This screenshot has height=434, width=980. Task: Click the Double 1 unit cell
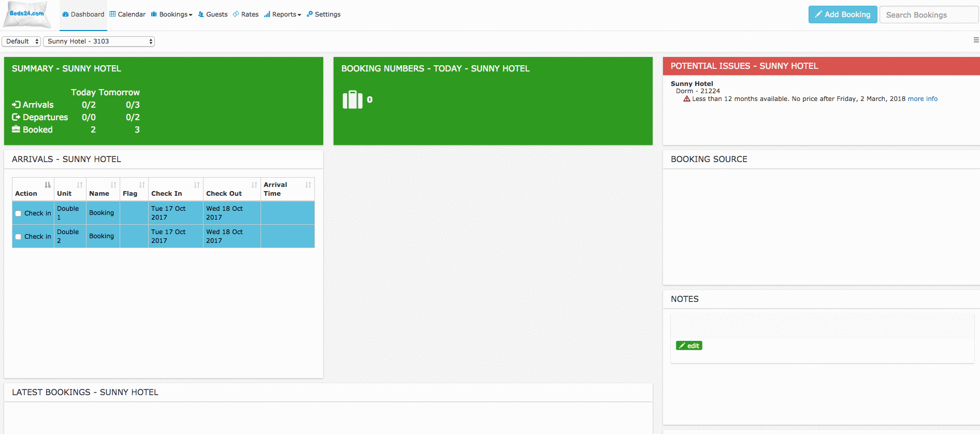tap(70, 213)
